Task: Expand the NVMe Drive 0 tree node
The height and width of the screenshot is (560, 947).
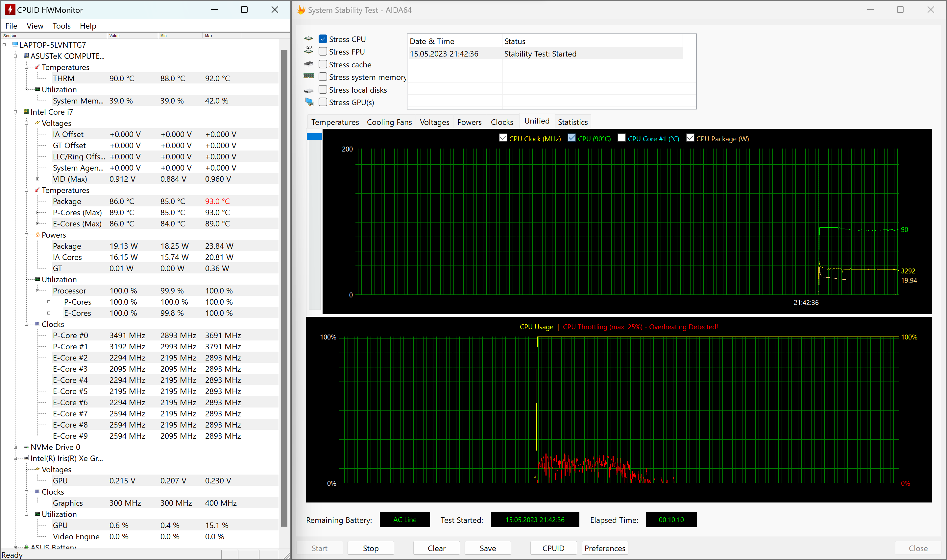Action: [15, 447]
